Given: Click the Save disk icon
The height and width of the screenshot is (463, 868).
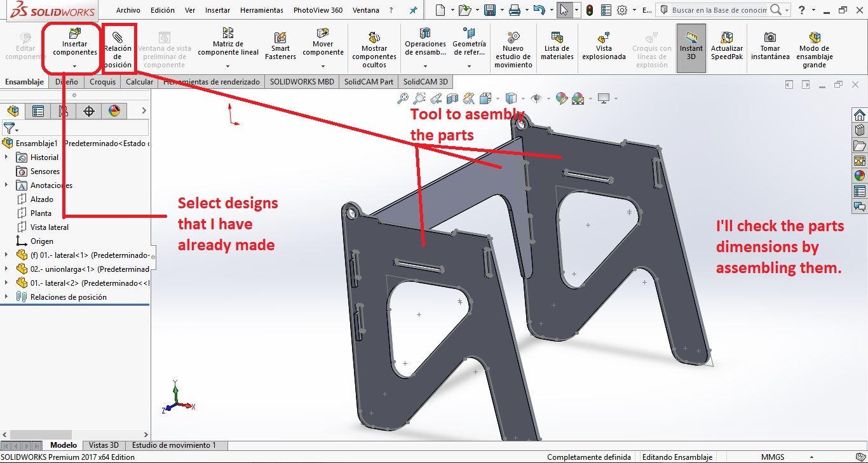Looking at the screenshot, I should 489,10.
